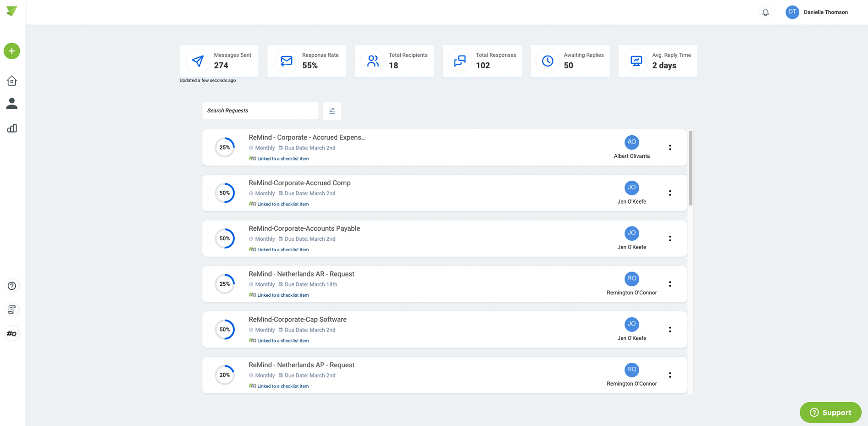The width and height of the screenshot is (868, 426).
Task: Select the Awaiting Replies stat card
Action: click(x=570, y=61)
